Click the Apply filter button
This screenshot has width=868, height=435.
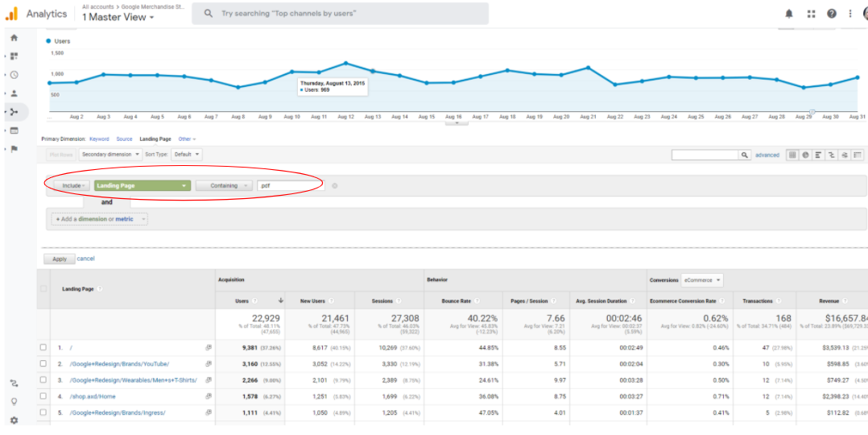pos(59,259)
